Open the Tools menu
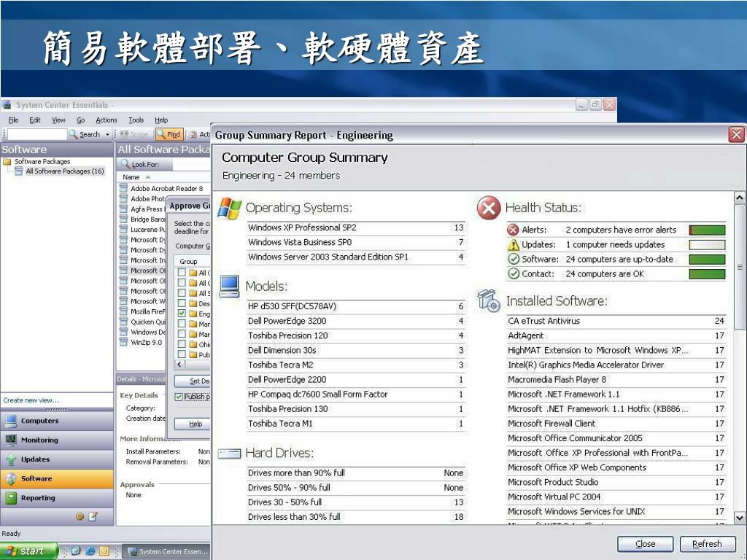This screenshot has height=560, width=747. tap(136, 120)
